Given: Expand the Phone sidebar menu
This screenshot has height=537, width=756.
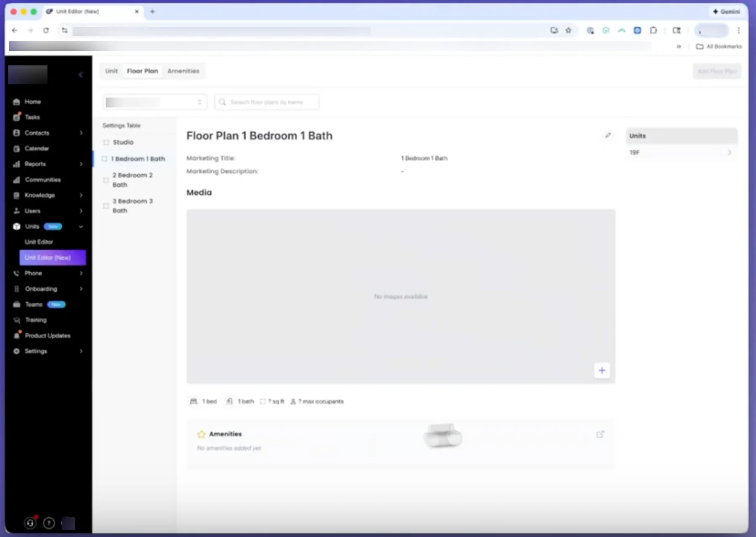Looking at the screenshot, I should point(81,273).
